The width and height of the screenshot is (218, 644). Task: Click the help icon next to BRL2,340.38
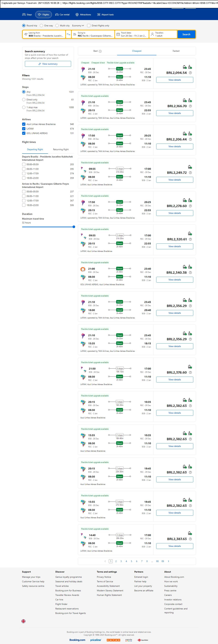click(190, 273)
